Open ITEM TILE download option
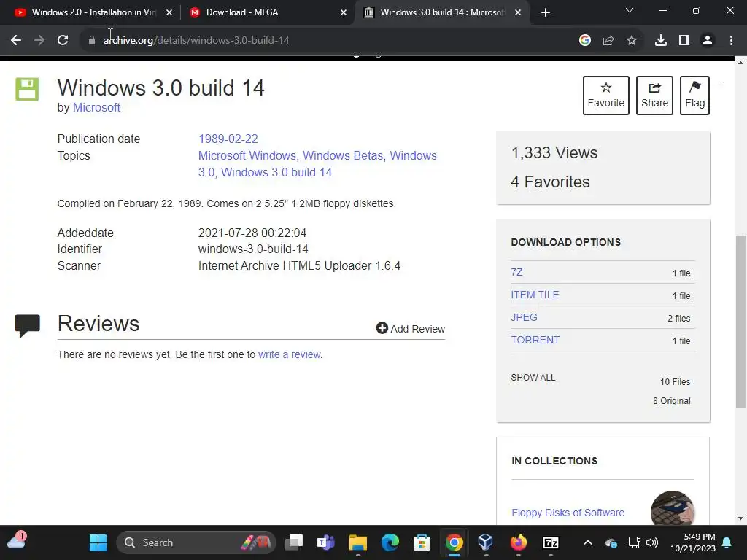Screen dimensions: 747x560 click(535, 295)
